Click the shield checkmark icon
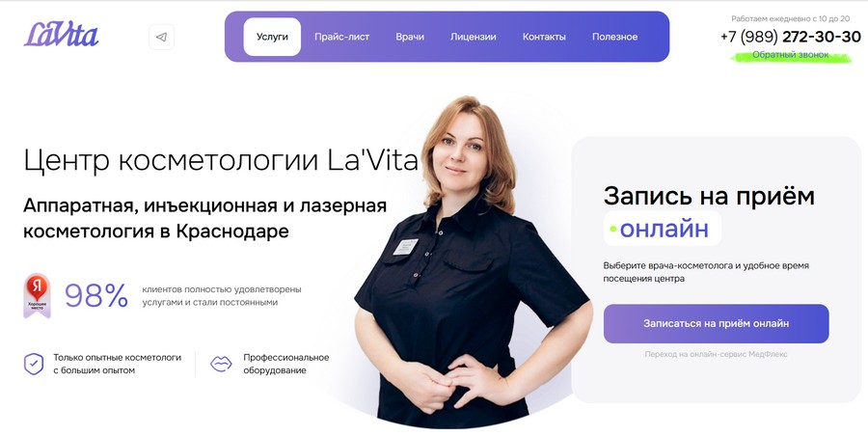The width and height of the screenshot is (868, 436). point(34,364)
